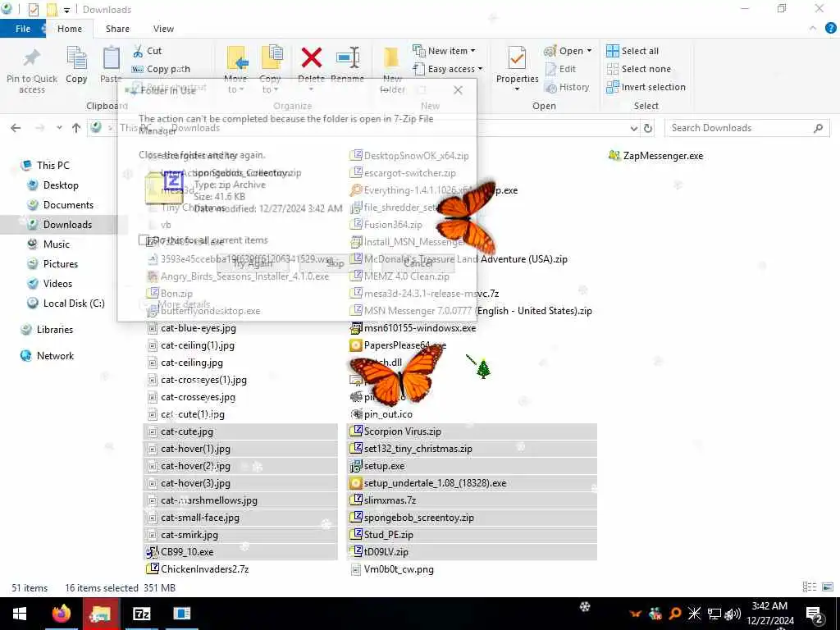The height and width of the screenshot is (630, 840).
Task: Switch to the Share ribbon tab
Action: click(117, 29)
